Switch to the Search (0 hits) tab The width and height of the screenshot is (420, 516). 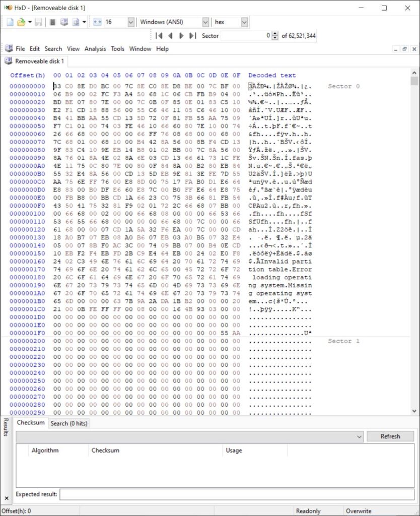click(x=68, y=423)
